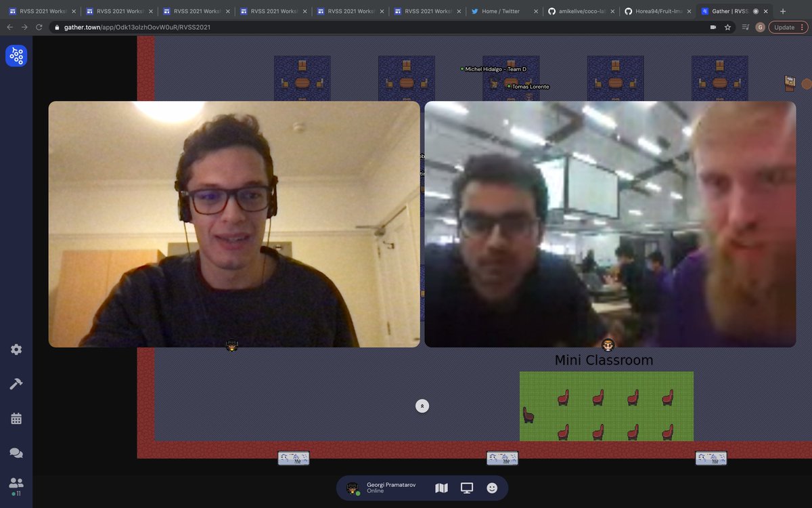
Task: Click video feed showing two men
Action: point(610,224)
